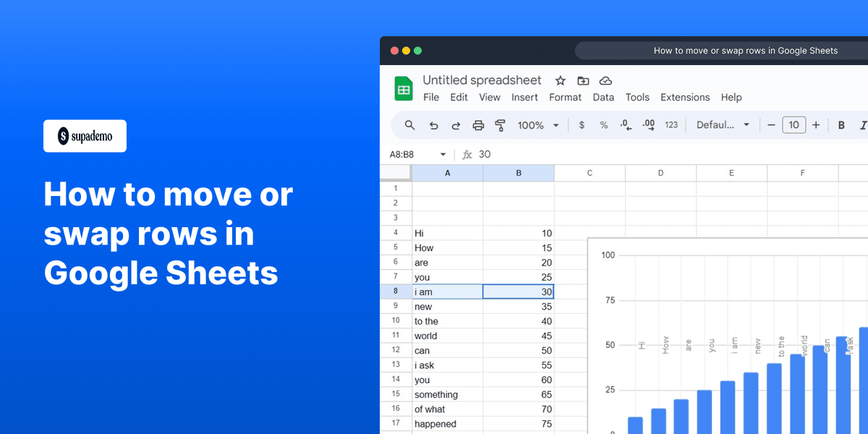The width and height of the screenshot is (868, 434).
Task: Redo the last action
Action: (x=455, y=124)
